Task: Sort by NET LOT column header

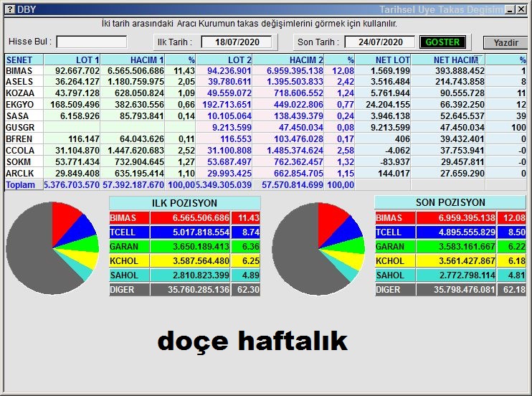Action: [383, 60]
